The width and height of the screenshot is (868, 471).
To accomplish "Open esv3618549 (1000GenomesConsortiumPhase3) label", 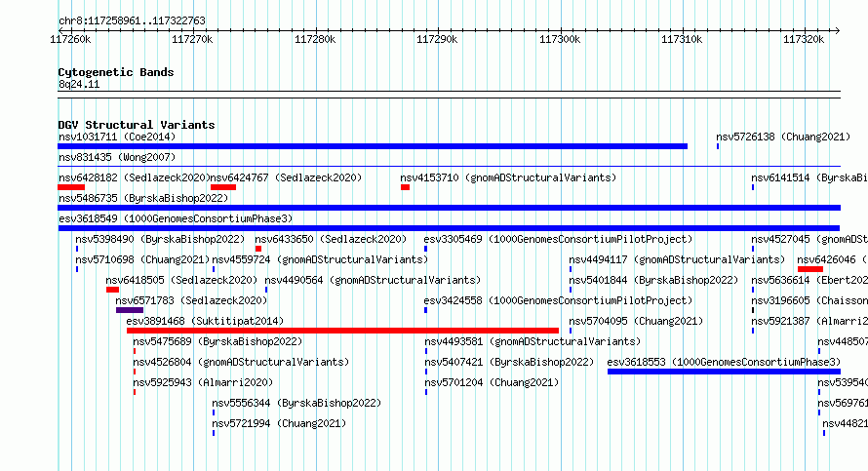I will coord(176,218).
